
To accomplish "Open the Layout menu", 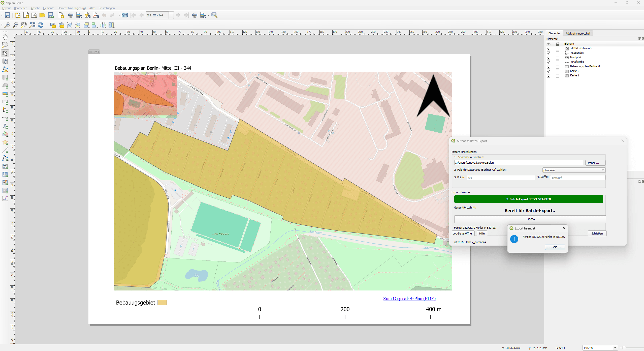I will [x=7, y=8].
